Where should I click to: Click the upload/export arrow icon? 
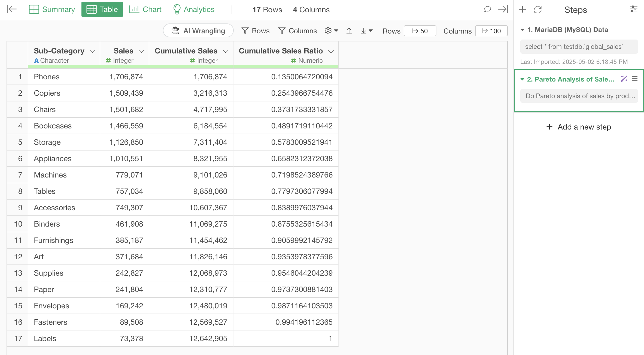[349, 31]
